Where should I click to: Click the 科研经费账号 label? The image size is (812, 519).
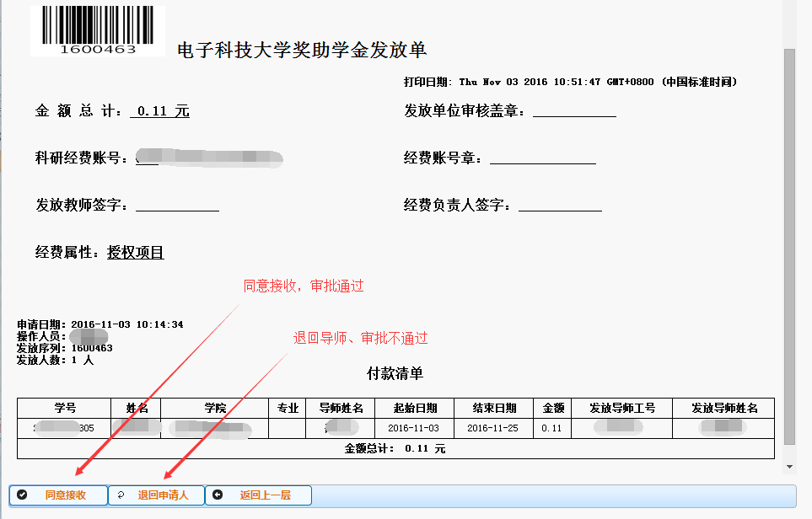click(81, 158)
